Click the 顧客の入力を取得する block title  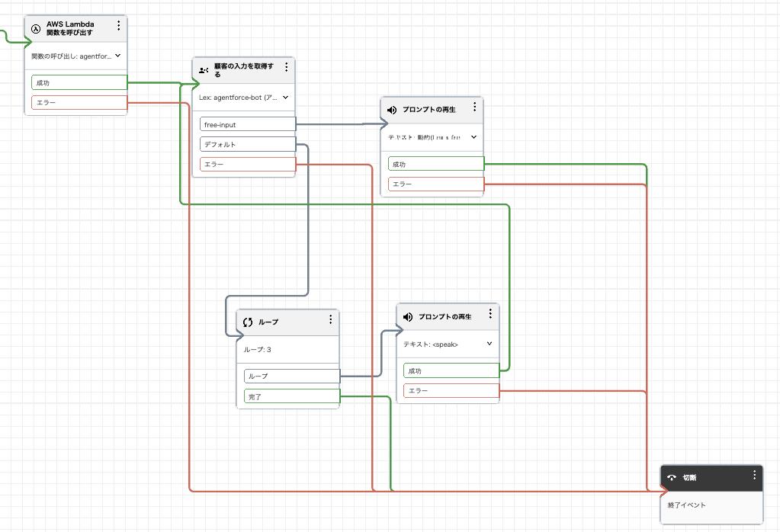(x=244, y=69)
